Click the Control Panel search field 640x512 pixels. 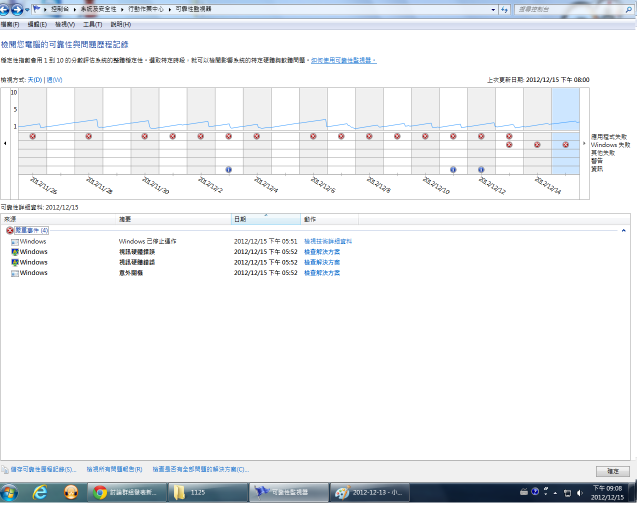tap(571, 9)
